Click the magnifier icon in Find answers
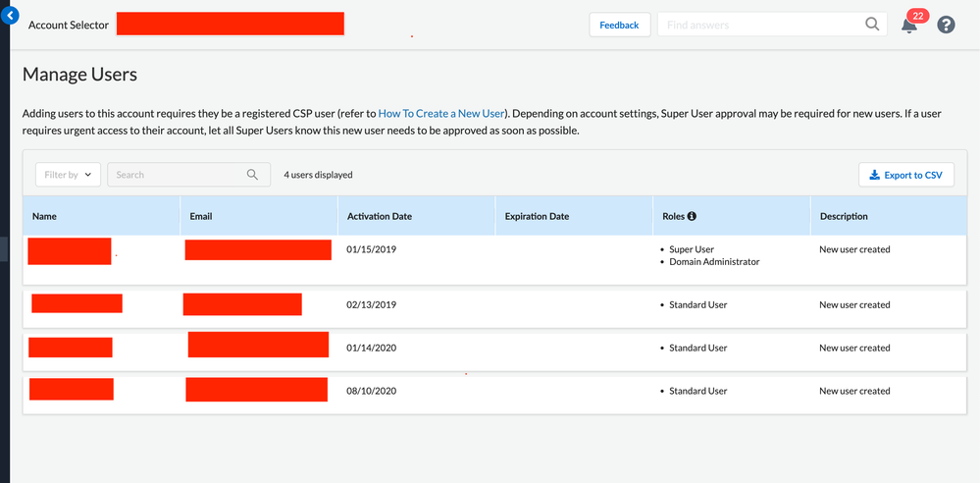The width and height of the screenshot is (980, 483). coord(872,25)
